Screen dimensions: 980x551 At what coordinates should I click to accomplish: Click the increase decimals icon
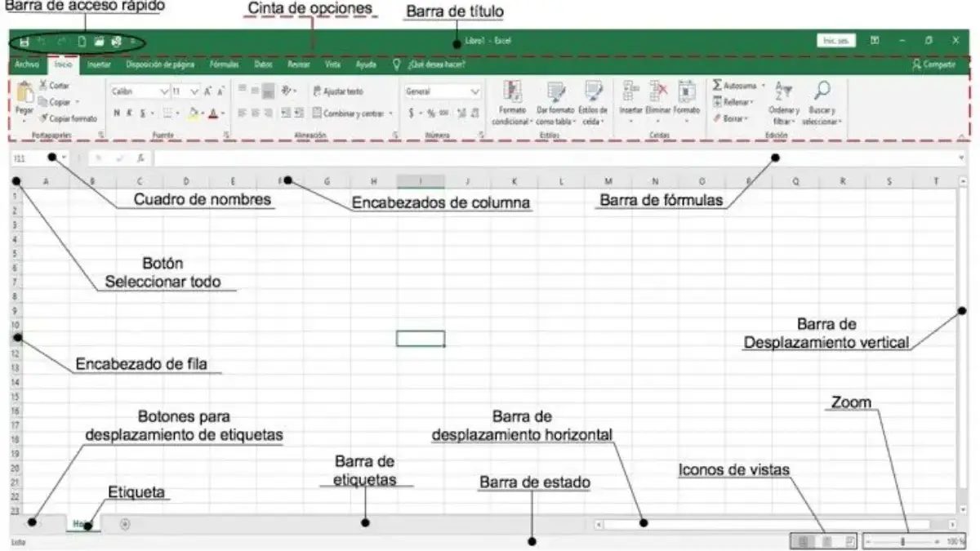coord(461,113)
